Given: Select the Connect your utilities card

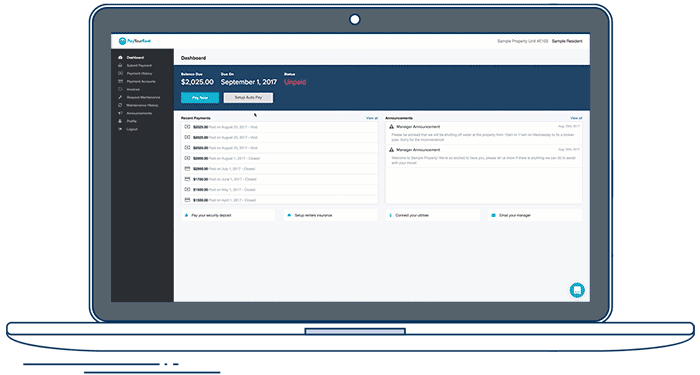Looking at the screenshot, I should coord(433,215).
